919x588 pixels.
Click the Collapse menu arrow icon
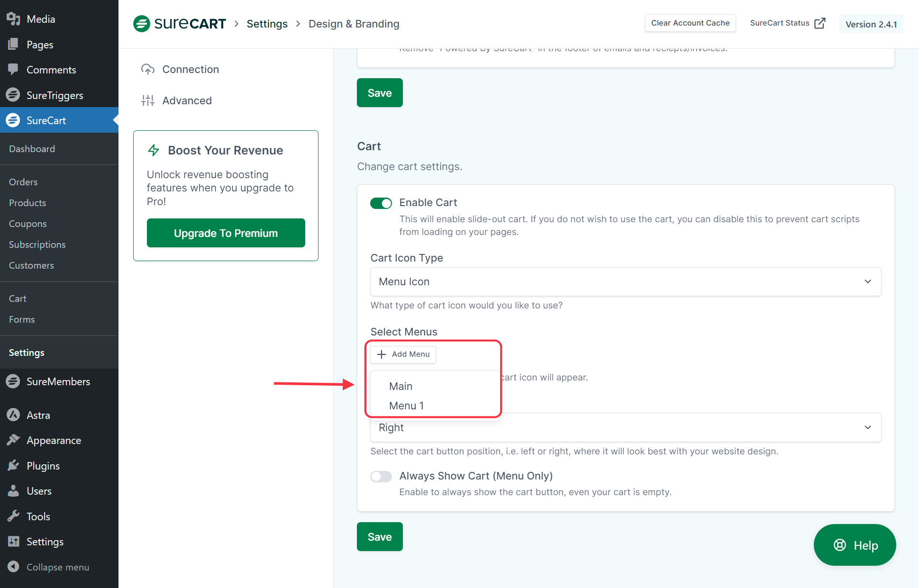(x=13, y=567)
